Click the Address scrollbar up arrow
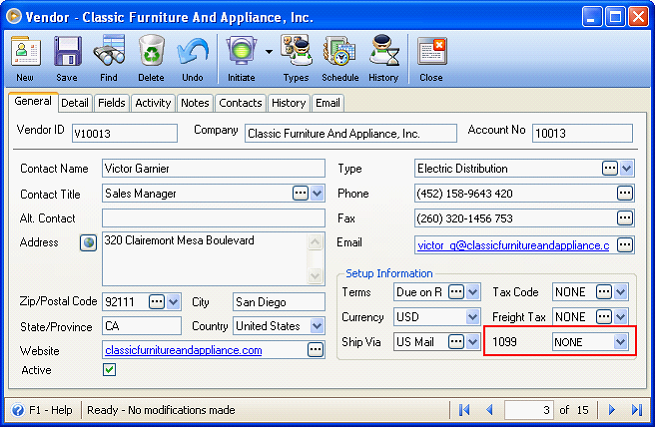The width and height of the screenshot is (656, 428). click(x=315, y=241)
